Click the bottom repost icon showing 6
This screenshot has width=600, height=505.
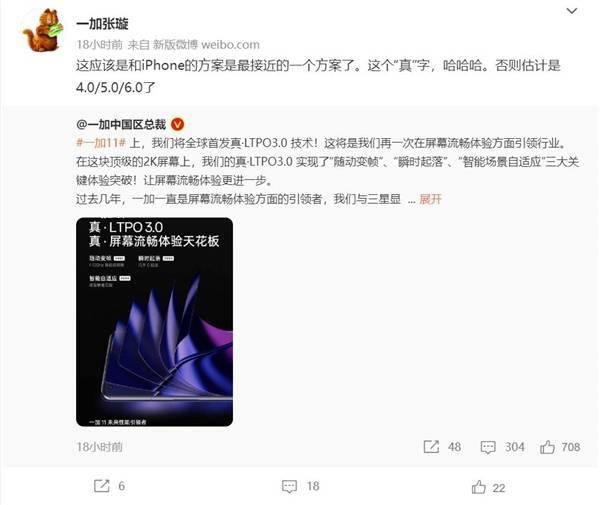pos(102,486)
